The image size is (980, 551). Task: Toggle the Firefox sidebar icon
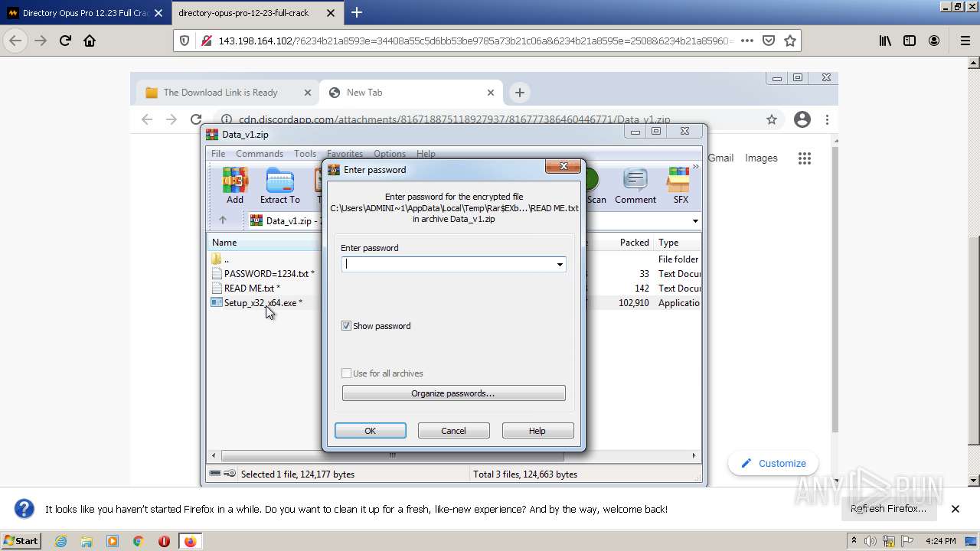pos(910,41)
